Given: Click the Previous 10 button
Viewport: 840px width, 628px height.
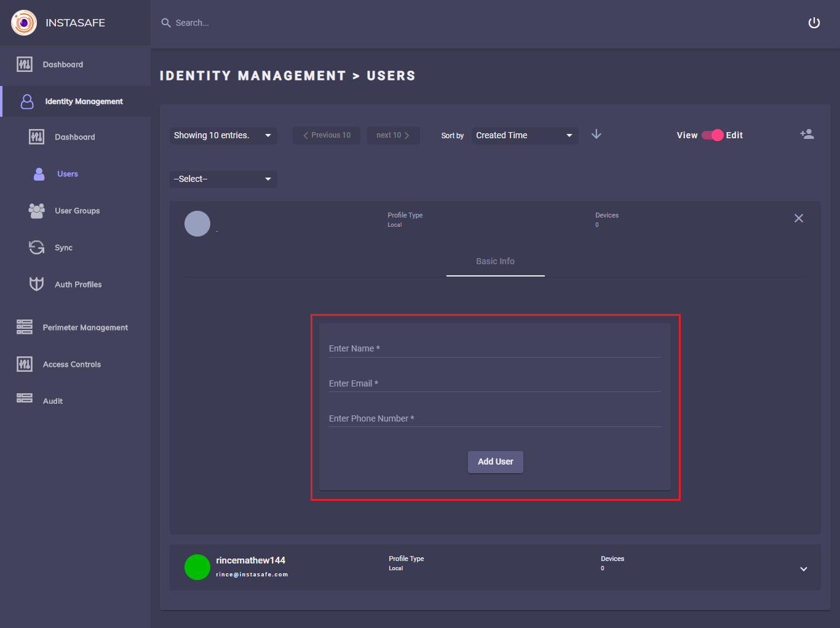Looking at the screenshot, I should (x=327, y=135).
